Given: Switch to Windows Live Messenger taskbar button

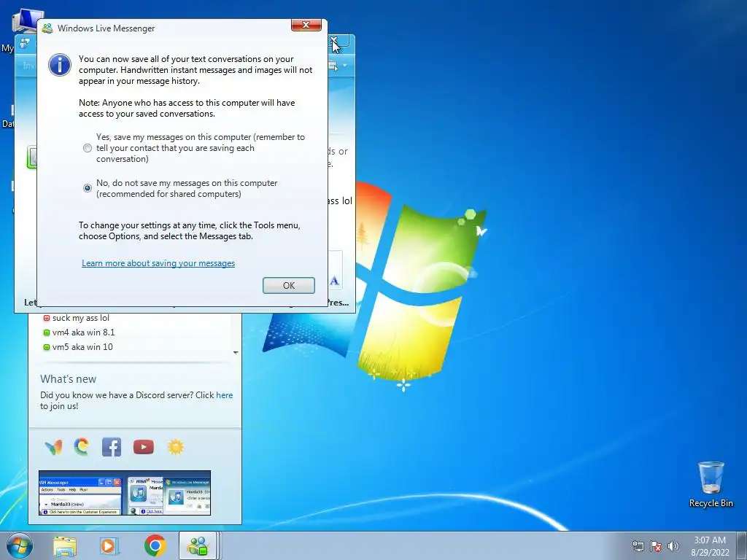Looking at the screenshot, I should [x=198, y=545].
